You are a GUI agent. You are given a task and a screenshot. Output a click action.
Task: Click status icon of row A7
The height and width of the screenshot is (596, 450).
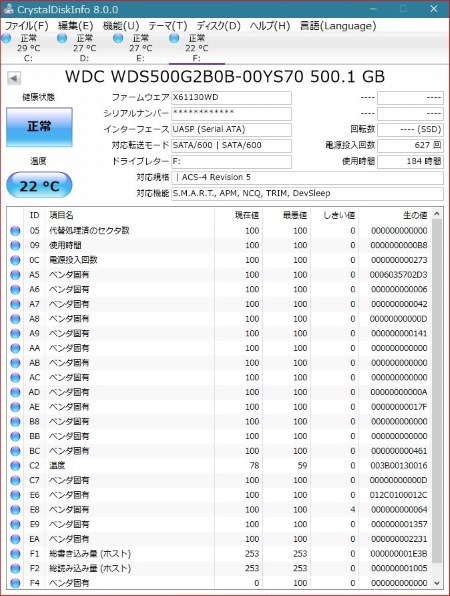(x=15, y=304)
